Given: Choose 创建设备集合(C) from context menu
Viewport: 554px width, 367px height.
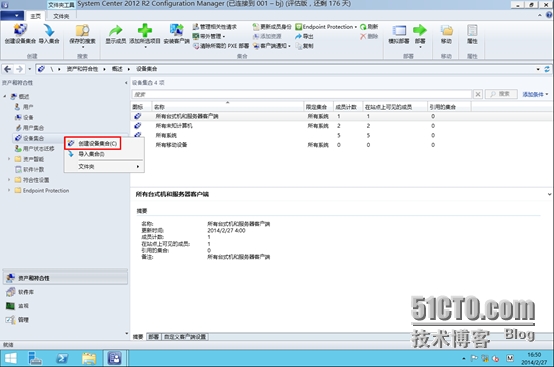Looking at the screenshot, I should click(x=97, y=143).
